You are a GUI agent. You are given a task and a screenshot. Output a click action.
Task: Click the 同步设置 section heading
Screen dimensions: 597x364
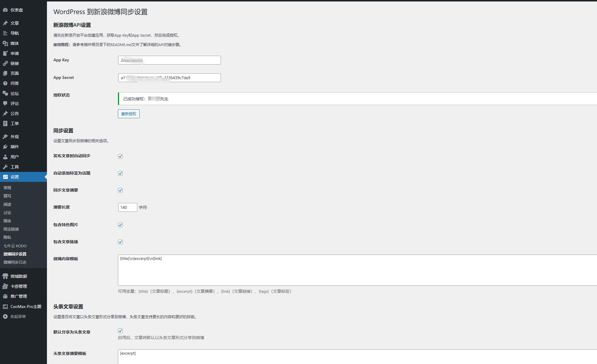click(63, 131)
